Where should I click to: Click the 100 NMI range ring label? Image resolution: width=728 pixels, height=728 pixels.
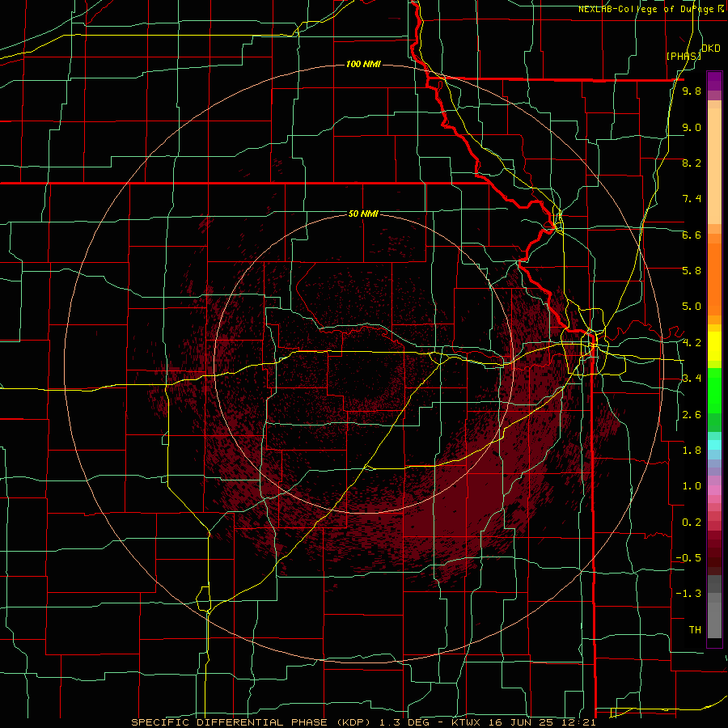(x=363, y=64)
